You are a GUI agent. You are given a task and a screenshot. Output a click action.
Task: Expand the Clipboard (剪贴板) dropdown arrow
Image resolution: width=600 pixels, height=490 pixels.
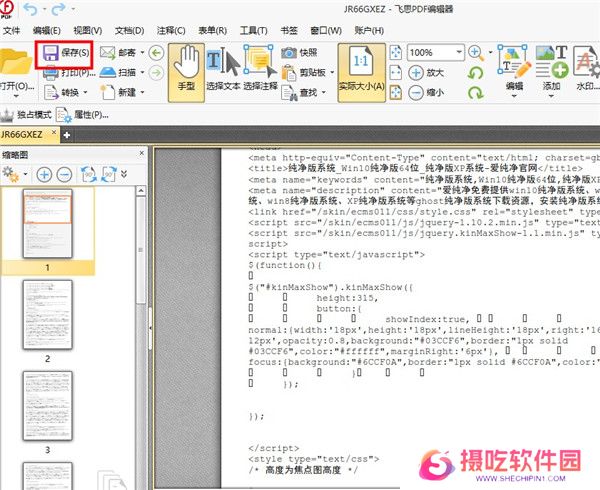[x=332, y=72]
